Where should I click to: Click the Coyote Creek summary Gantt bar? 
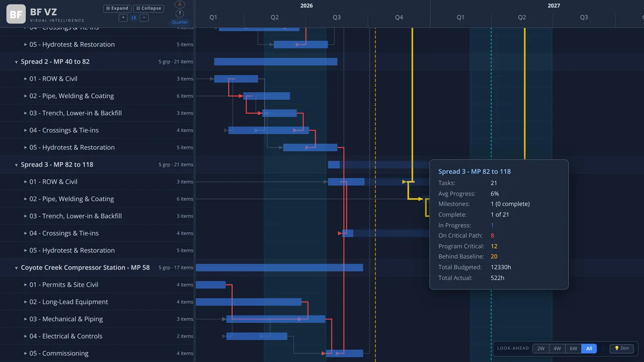[x=280, y=268]
